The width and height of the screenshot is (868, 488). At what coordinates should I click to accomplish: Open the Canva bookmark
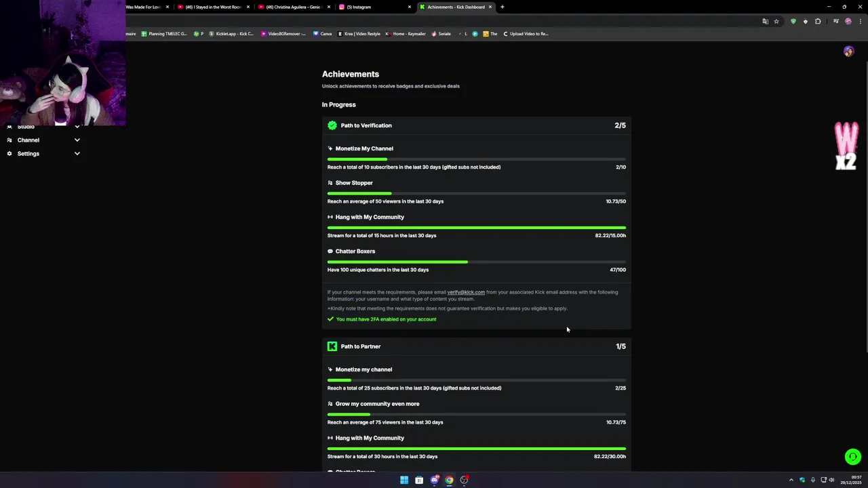point(323,34)
